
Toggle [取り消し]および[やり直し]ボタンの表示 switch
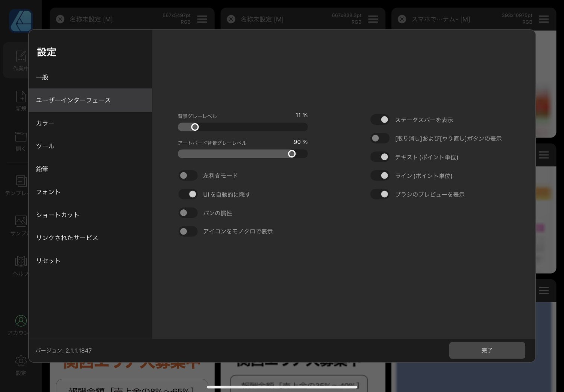click(x=380, y=138)
